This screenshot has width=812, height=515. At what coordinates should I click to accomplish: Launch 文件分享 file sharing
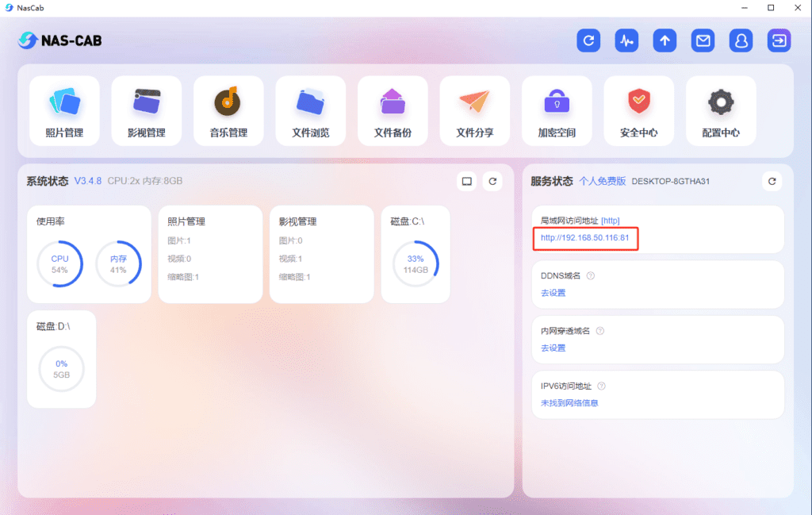tap(475, 111)
